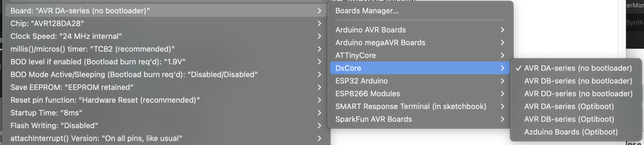The width and height of the screenshot is (644, 145).
Task: Choose AVR DB-series (no bootloader) board
Action: [x=578, y=81]
